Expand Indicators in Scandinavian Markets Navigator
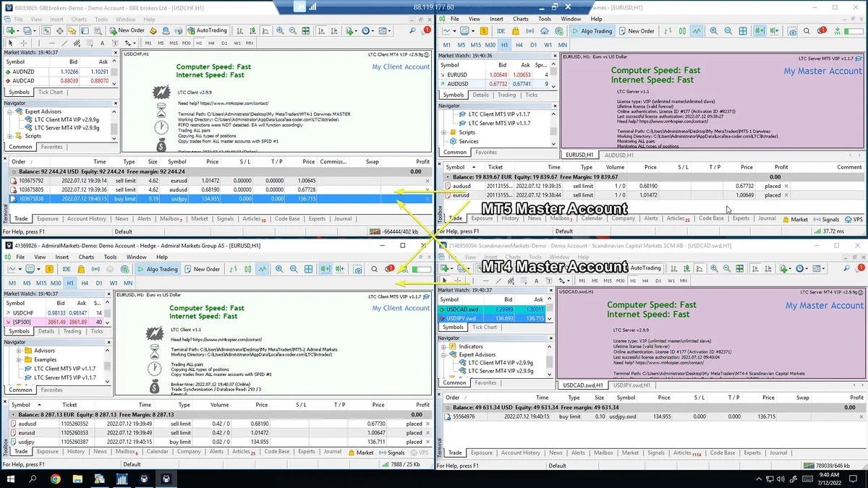The height and width of the screenshot is (488, 868). [444, 346]
